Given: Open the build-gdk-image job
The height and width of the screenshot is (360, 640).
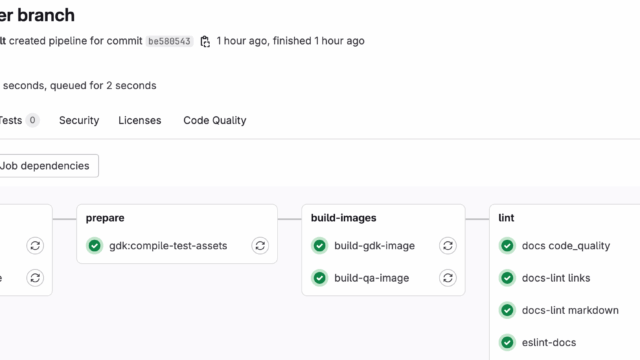Looking at the screenshot, I should coord(374,246).
